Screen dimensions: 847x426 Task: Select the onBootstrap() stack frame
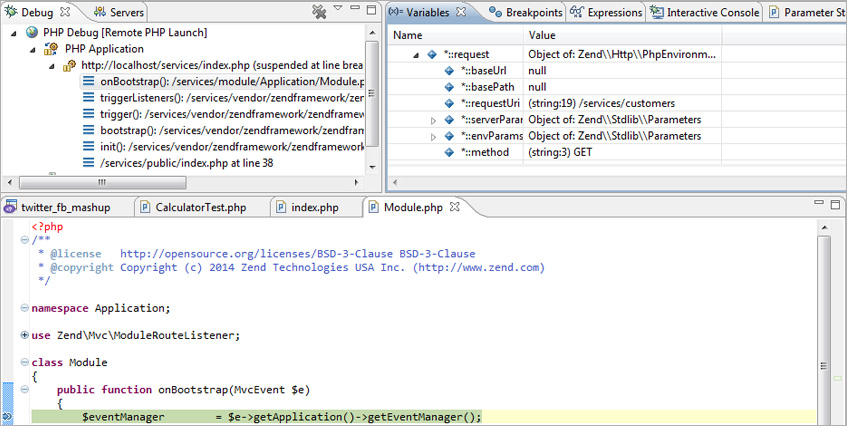(232, 82)
